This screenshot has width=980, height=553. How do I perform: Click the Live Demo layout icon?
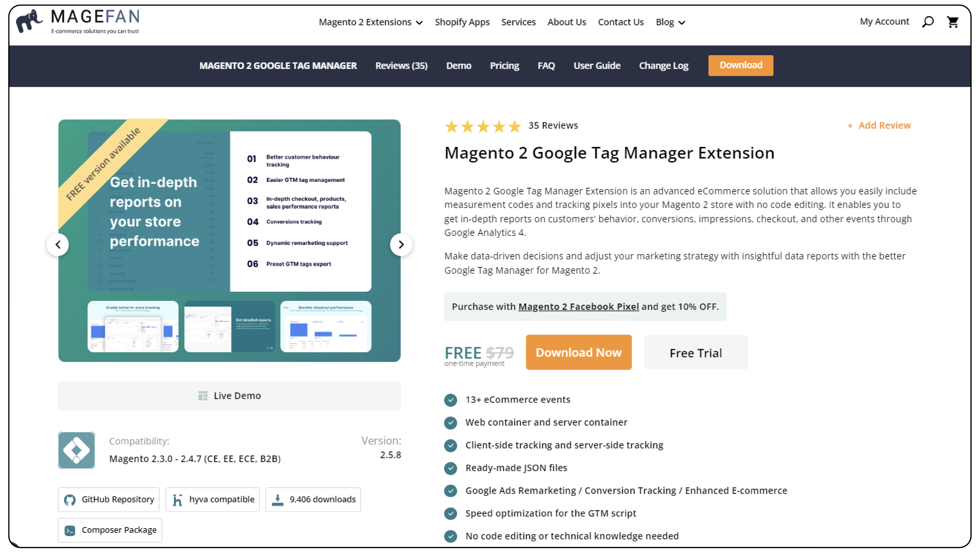tap(203, 396)
